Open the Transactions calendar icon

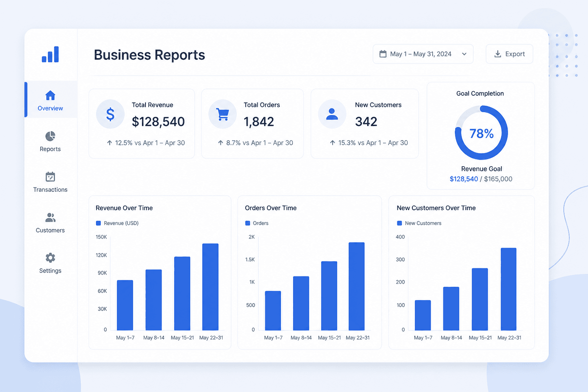click(50, 176)
